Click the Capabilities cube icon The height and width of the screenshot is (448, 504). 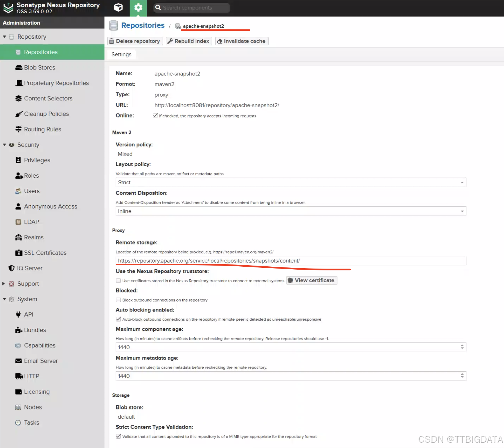pos(18,345)
